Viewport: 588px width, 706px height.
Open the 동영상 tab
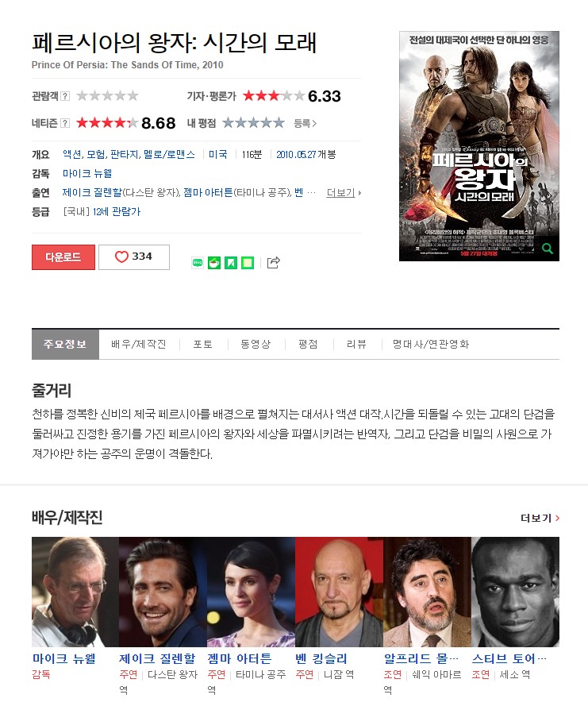click(256, 345)
